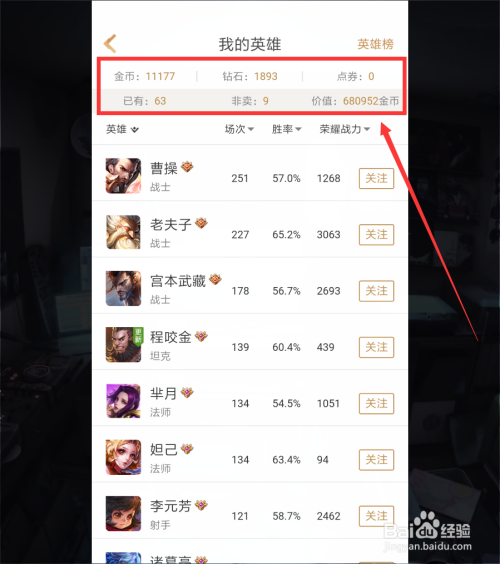Screen dimensions: 500x564
Task: Tap 李元芳 hero portrait
Action: (x=123, y=514)
